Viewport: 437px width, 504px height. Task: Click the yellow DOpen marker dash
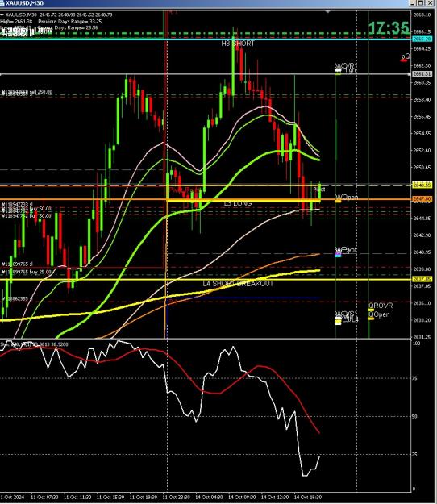tap(371, 319)
